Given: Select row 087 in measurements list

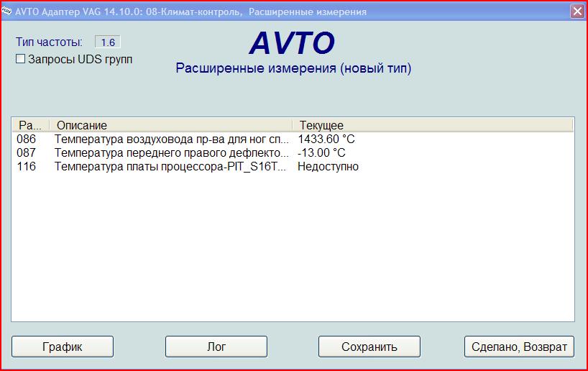Looking at the screenshot, I should click(293, 152).
